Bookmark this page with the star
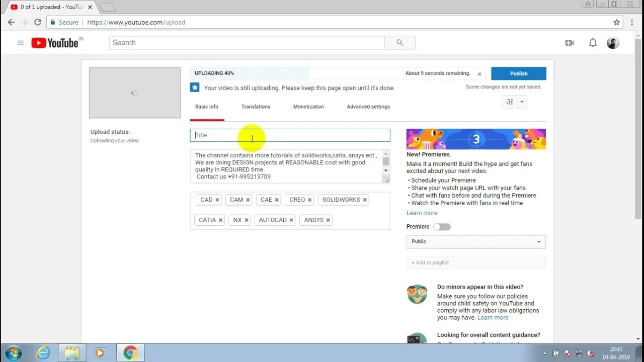Screen dimensions: 644x362 [x=617, y=22]
